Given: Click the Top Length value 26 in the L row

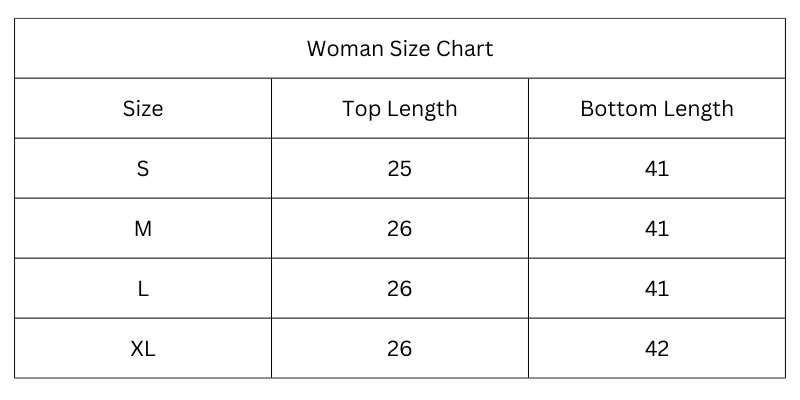Looking at the screenshot, I should point(399,288).
